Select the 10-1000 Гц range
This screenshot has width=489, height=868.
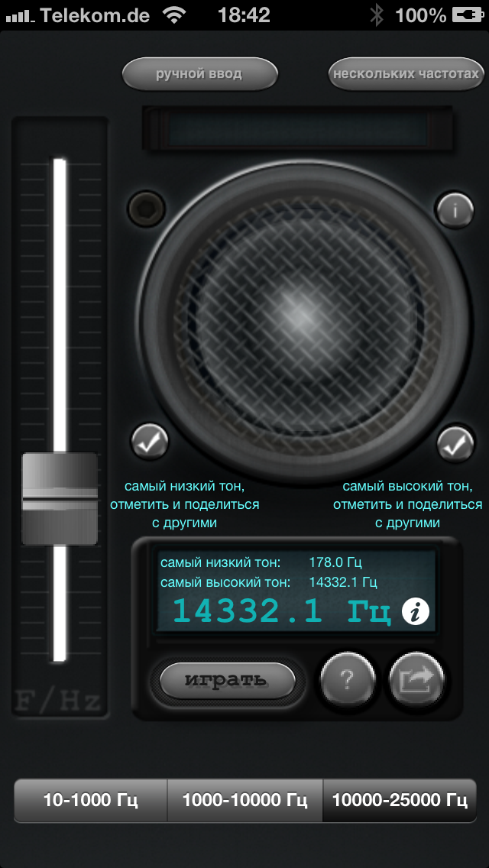coord(91,800)
